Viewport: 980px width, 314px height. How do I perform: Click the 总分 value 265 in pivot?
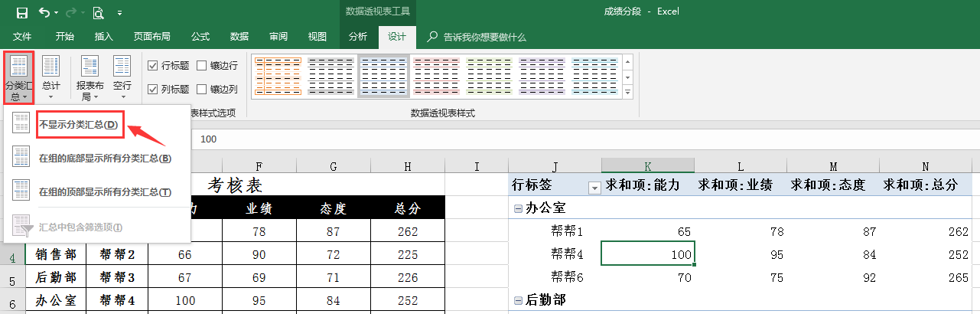(x=926, y=276)
